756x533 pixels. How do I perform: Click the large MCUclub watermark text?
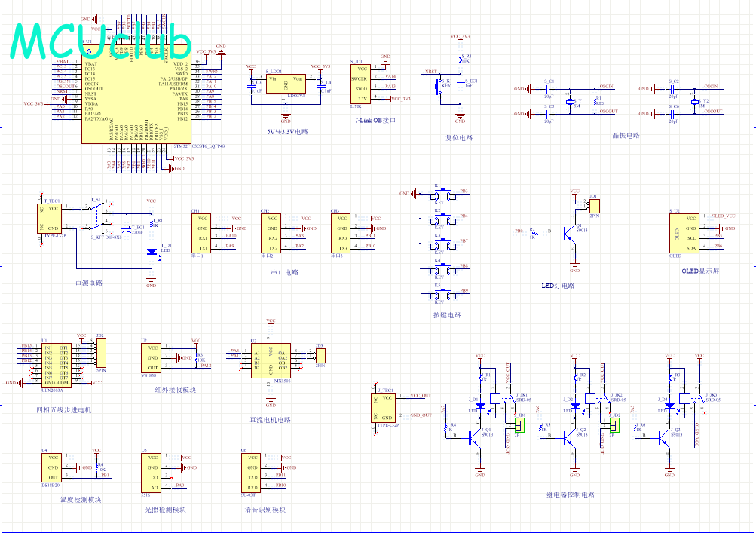102,41
